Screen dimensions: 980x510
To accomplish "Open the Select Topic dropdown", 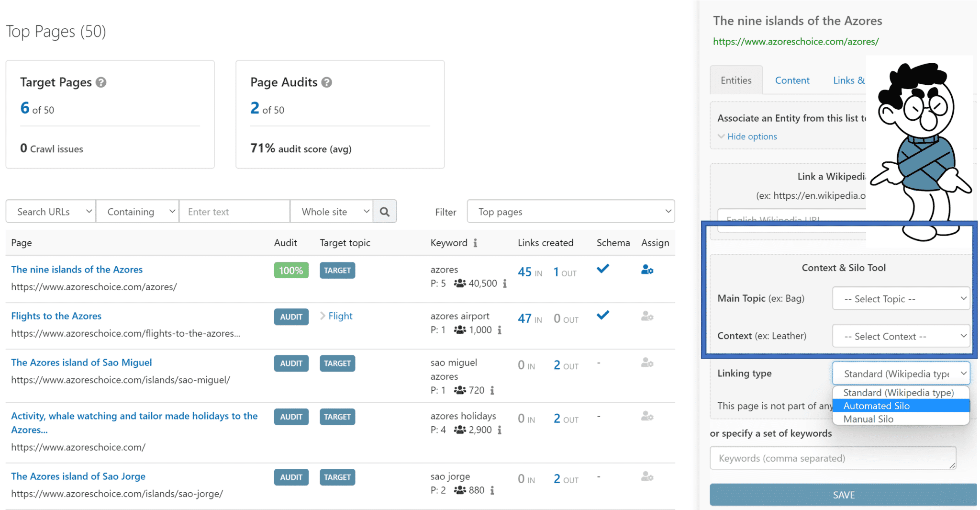I will [901, 298].
